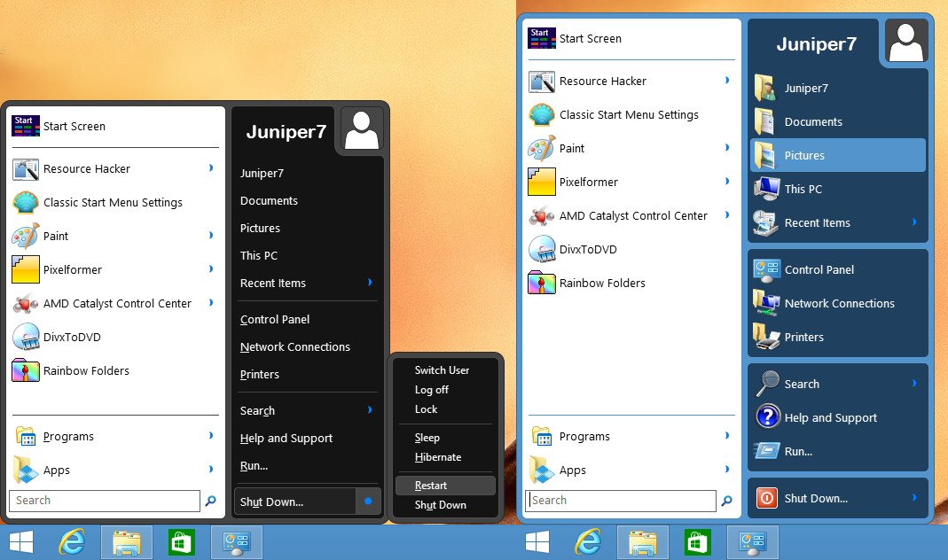Click the magnifier icon beside the blue menu's search box
This screenshot has height=560, width=948.
point(726,501)
